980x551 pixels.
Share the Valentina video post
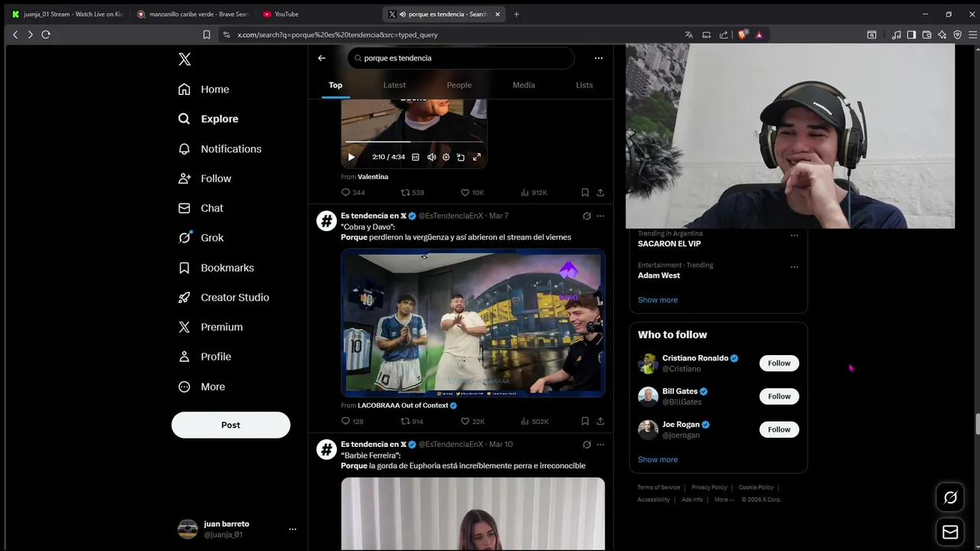coord(600,193)
